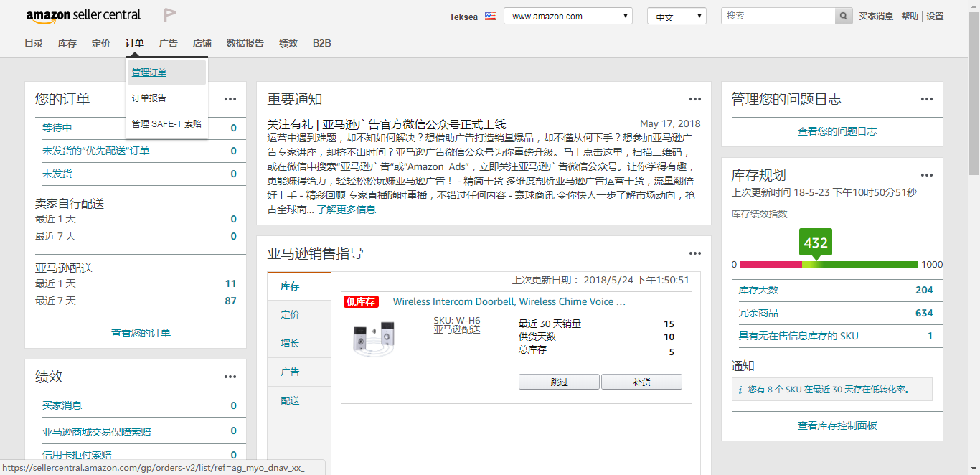
Task: Click 查看您的问题日志 link
Action: pos(837,131)
